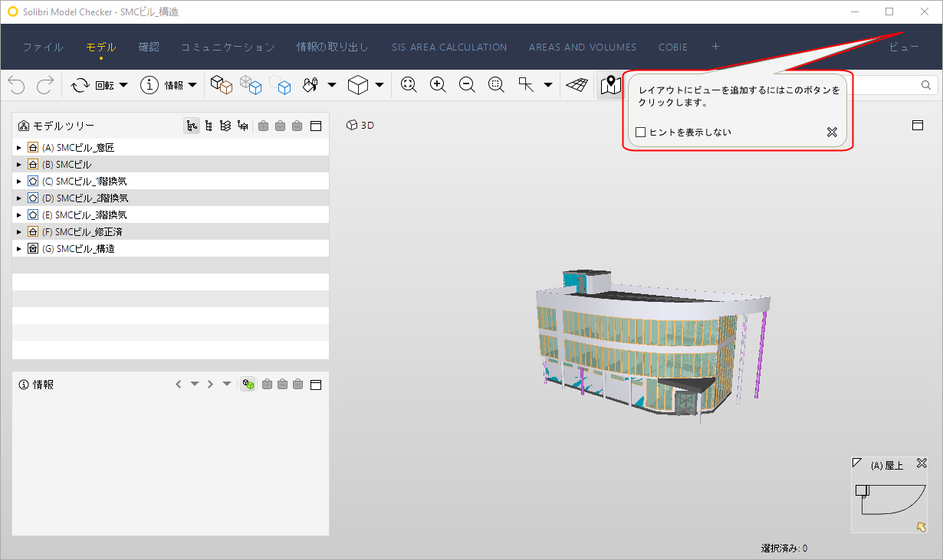Open the コミュニケーション tab
This screenshot has width=943, height=560.
point(228,47)
